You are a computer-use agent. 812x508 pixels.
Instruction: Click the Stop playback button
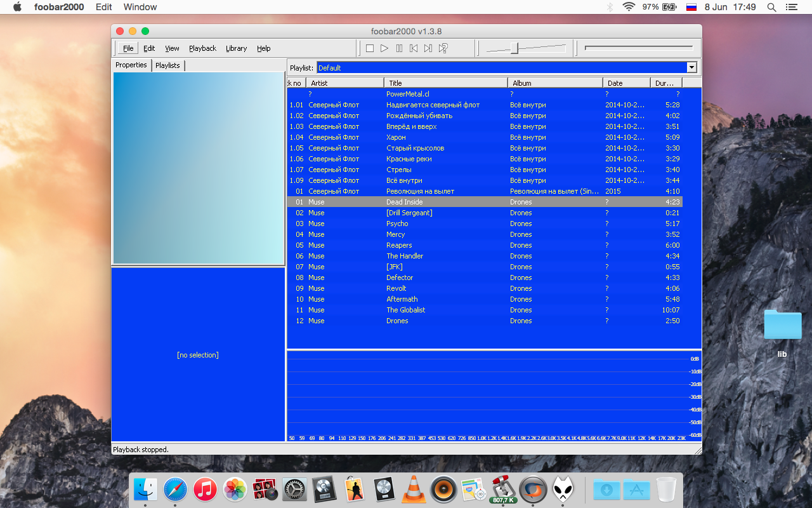coord(370,48)
